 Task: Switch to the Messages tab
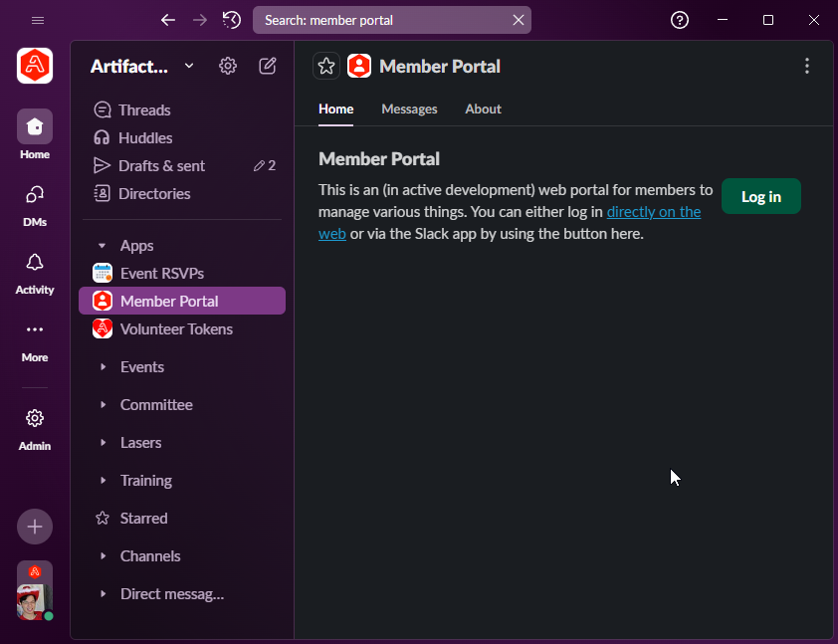(x=409, y=109)
